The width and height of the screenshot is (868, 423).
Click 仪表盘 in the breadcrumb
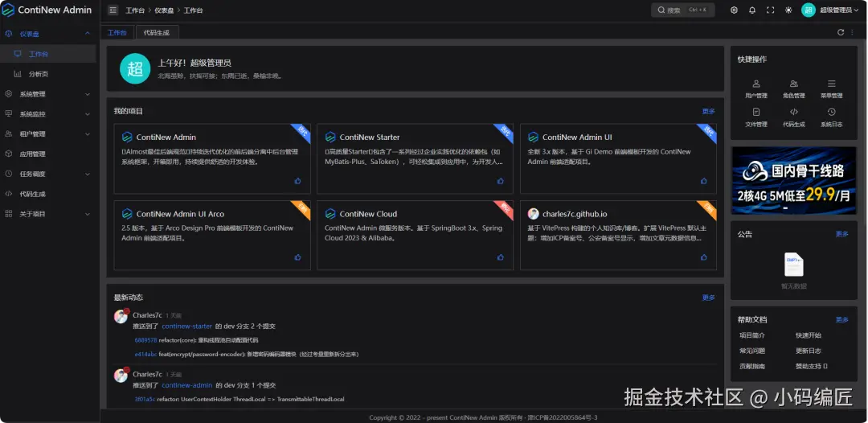coord(165,10)
